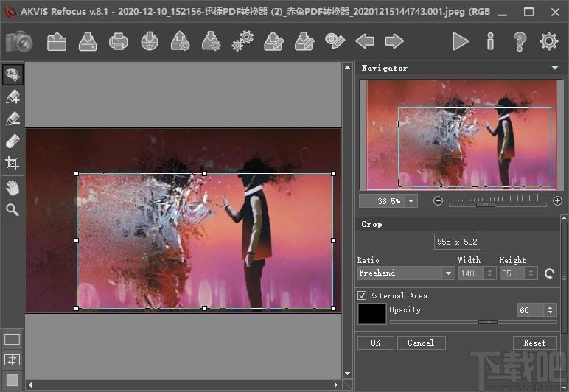Open preferences with the gear icon
Viewport: 569px width, 392px height.
[548, 41]
